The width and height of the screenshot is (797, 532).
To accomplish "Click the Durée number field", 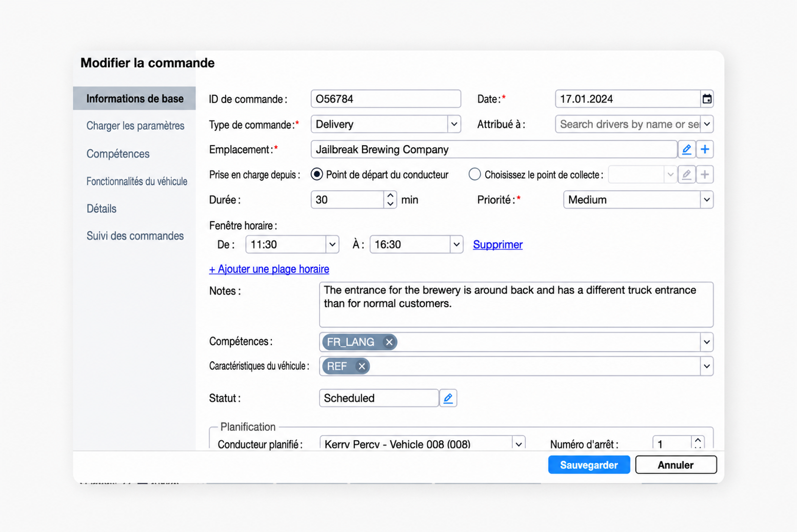I will [347, 200].
